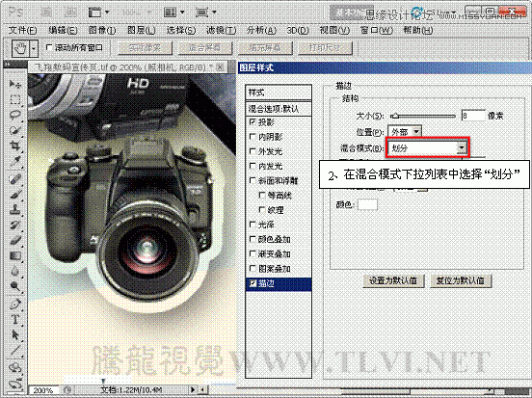Select the Path Selection tool
The width and height of the screenshot is (532, 398).
click(x=14, y=335)
